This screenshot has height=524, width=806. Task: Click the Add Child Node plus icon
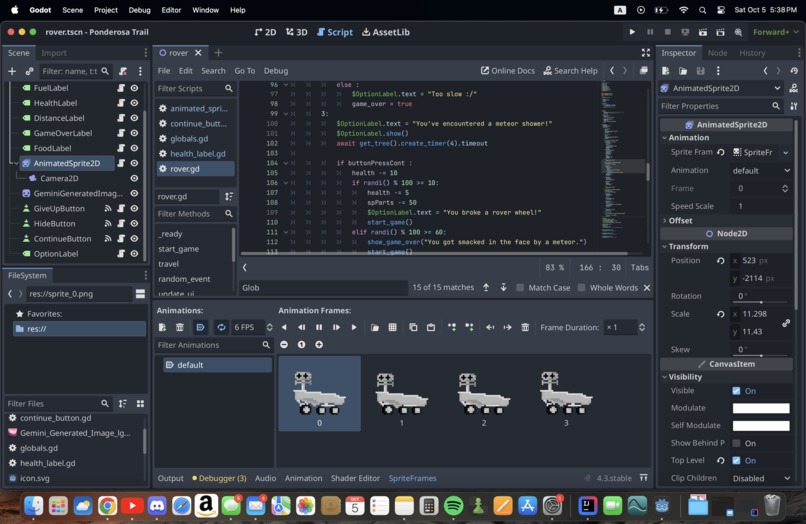click(x=12, y=71)
